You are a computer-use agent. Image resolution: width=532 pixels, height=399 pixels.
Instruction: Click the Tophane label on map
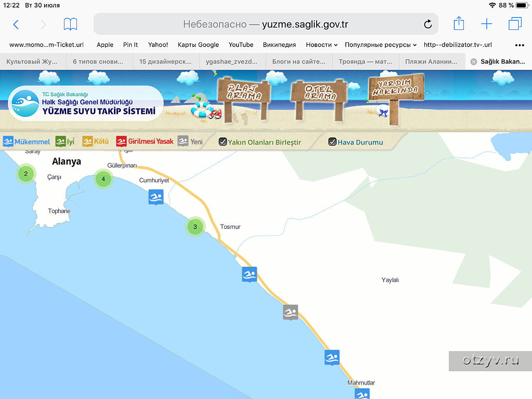(59, 211)
